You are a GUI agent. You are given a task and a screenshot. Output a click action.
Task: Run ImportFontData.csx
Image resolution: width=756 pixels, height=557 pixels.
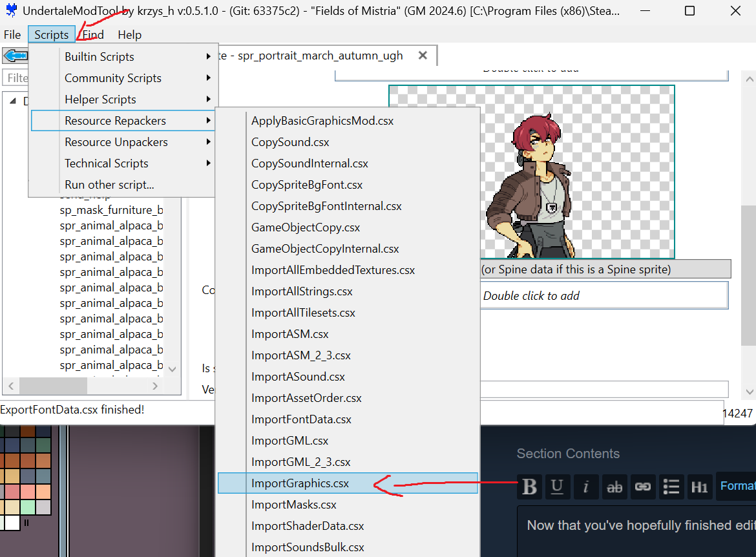[x=348, y=419]
